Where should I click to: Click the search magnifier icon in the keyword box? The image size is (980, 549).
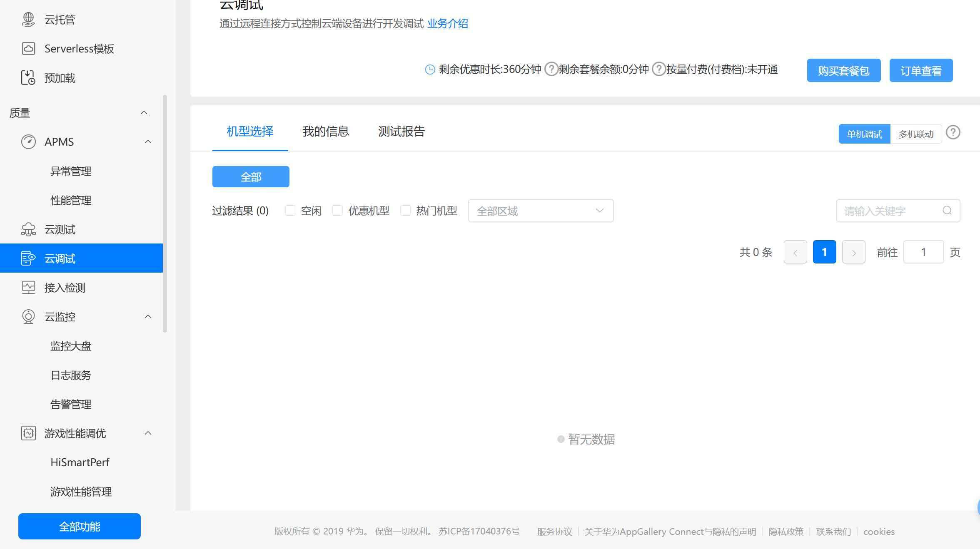pyautogui.click(x=947, y=211)
